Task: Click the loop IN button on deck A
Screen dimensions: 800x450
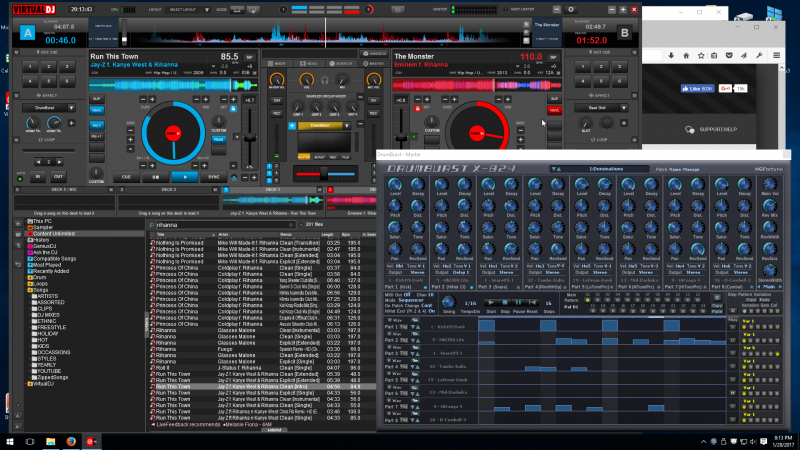Action: (38, 177)
